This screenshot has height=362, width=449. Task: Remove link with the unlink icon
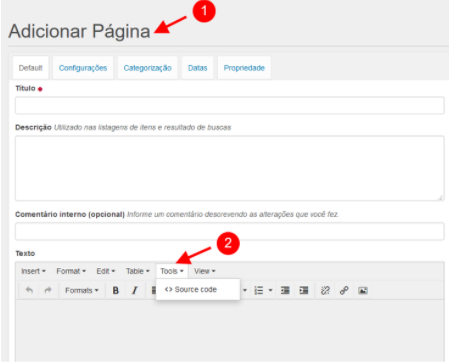[x=325, y=290]
